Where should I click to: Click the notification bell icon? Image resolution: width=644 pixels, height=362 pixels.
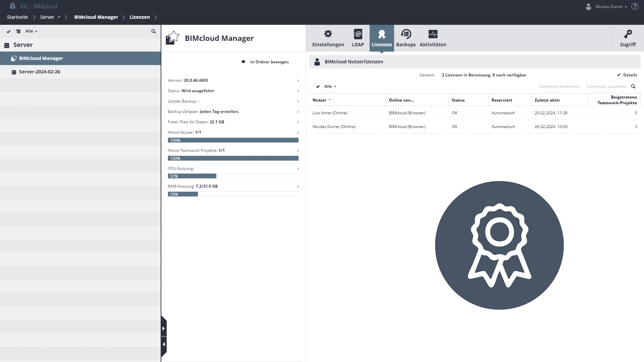[x=12, y=6]
